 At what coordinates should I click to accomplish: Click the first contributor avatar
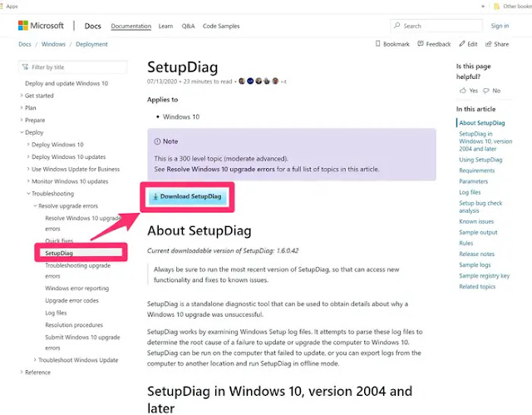coord(242,82)
